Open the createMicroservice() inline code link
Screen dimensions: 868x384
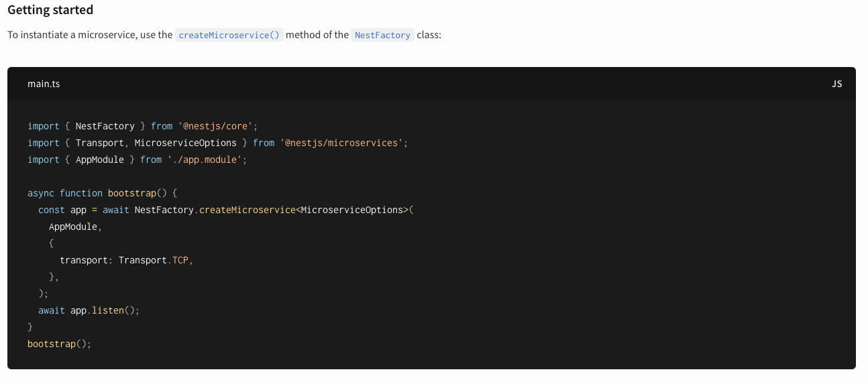pos(229,35)
